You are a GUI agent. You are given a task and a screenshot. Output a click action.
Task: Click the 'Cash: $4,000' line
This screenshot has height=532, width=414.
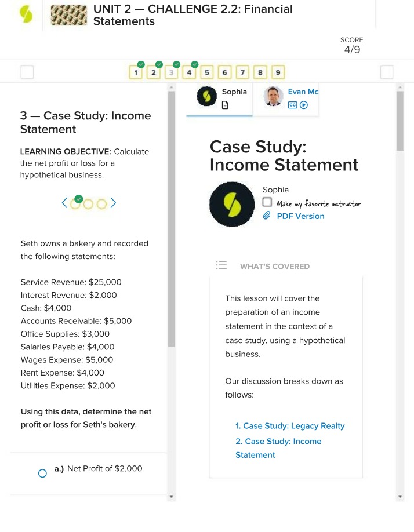pyautogui.click(x=46, y=308)
